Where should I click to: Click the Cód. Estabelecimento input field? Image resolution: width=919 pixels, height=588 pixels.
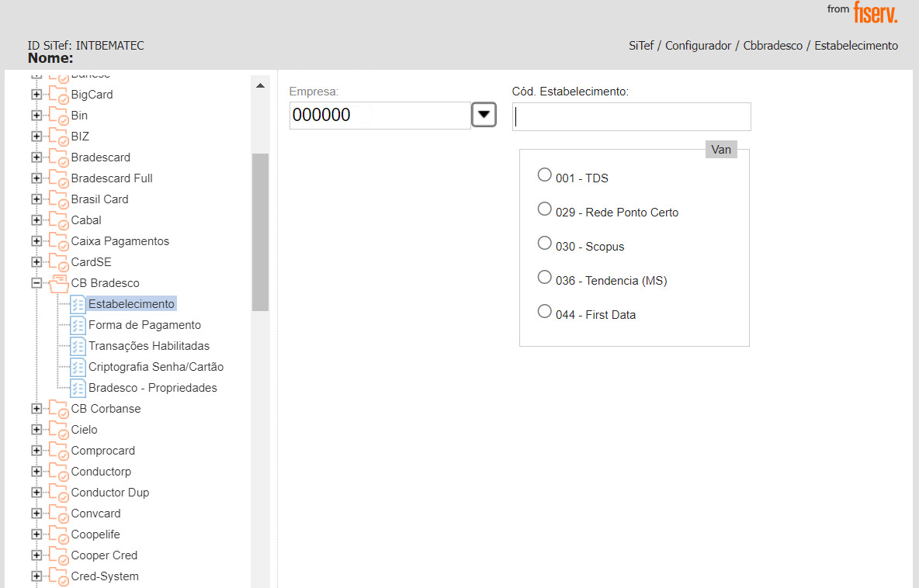coord(631,116)
